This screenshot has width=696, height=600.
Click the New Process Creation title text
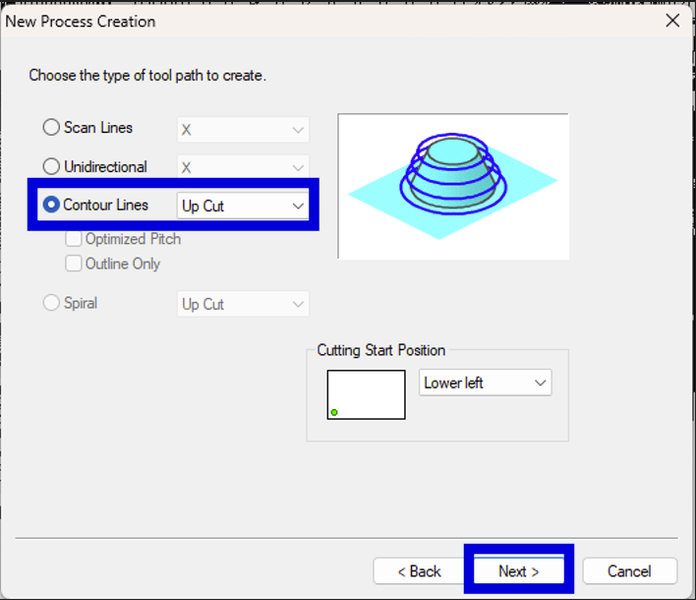coord(80,21)
